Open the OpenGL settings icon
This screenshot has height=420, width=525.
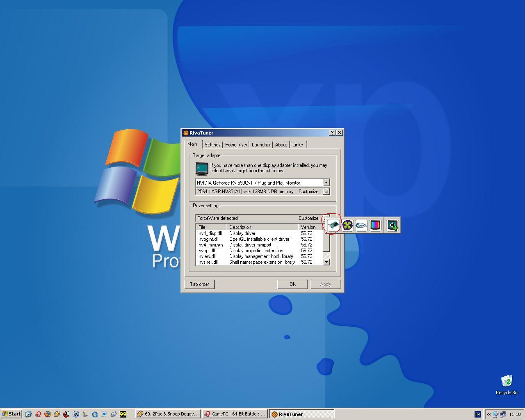361,225
